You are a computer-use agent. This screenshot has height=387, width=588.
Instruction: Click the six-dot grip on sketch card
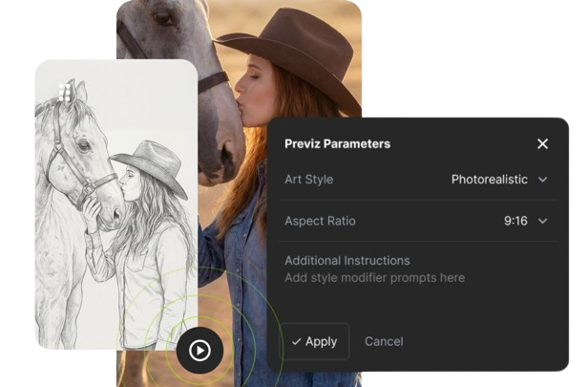66,93
